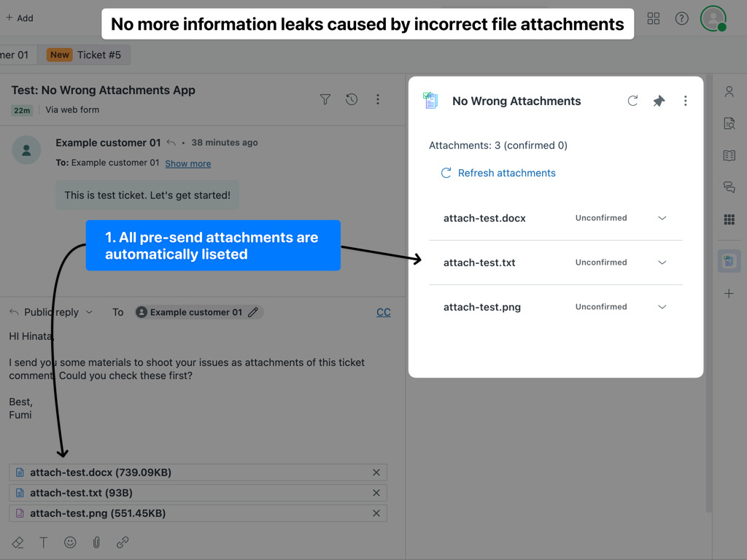The width and height of the screenshot is (747, 560).
Task: Remove attach-test.docx from the reply
Action: click(376, 472)
